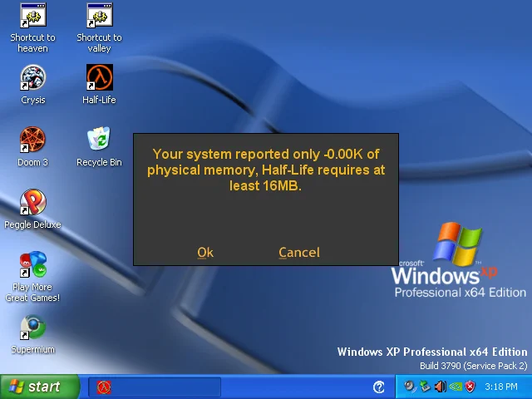Click Ok in the Half-Life memory dialog
The width and height of the screenshot is (532, 399).
pos(205,253)
